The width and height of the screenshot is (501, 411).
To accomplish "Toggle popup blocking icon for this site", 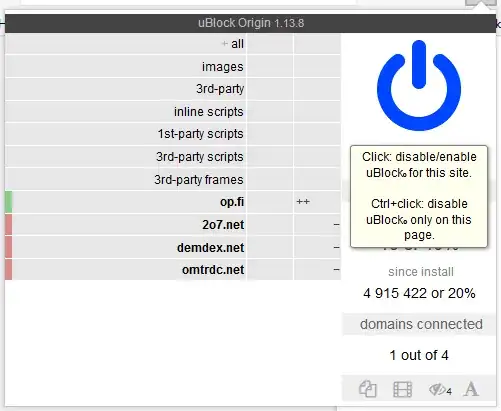I will tap(368, 389).
